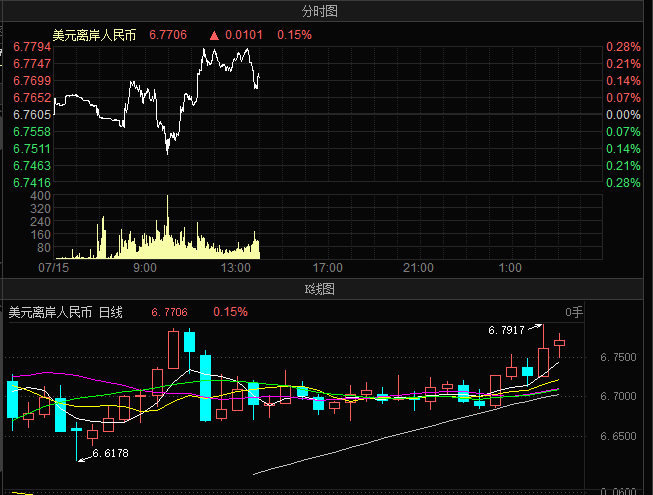Click the 美元离岸人民币 日线 label
The image size is (653, 495).
(66, 312)
